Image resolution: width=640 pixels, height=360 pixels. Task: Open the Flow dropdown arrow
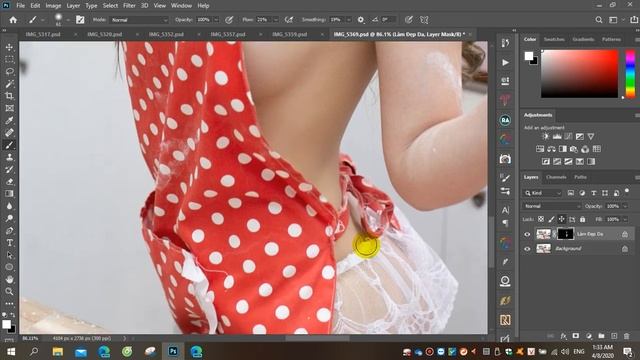click(x=276, y=20)
